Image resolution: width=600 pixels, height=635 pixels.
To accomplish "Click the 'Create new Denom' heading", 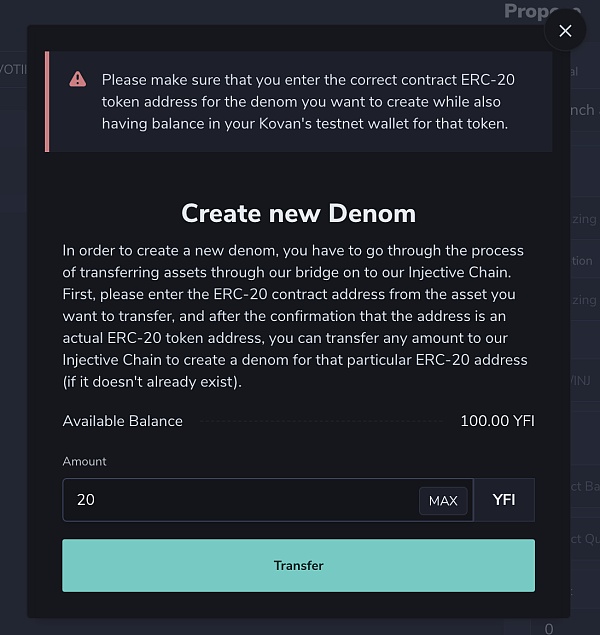I will coord(298,213).
